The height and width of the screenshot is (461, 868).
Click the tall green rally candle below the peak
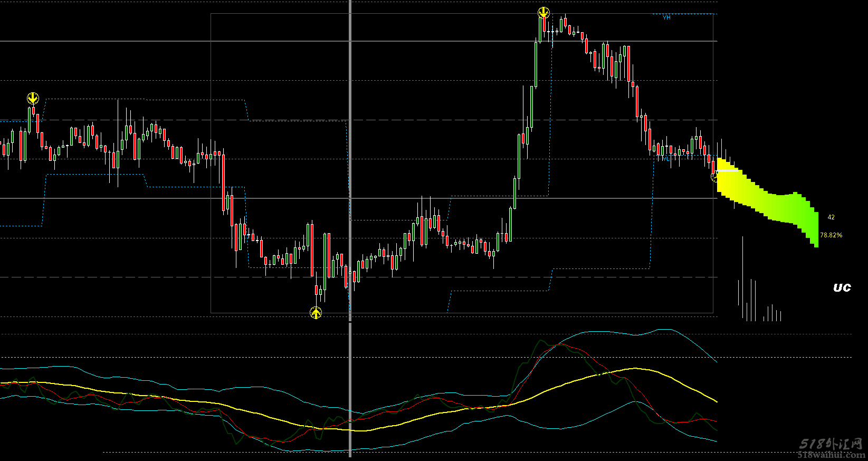[536, 64]
